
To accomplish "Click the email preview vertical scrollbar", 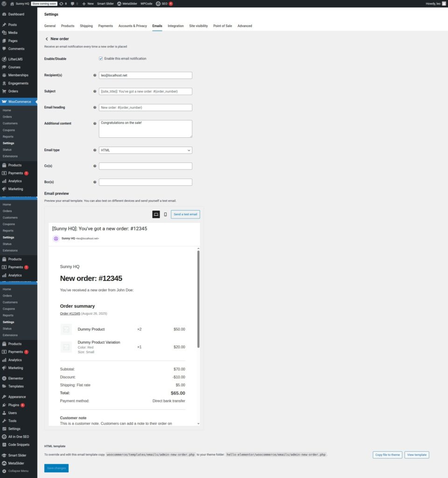I will point(198,299).
